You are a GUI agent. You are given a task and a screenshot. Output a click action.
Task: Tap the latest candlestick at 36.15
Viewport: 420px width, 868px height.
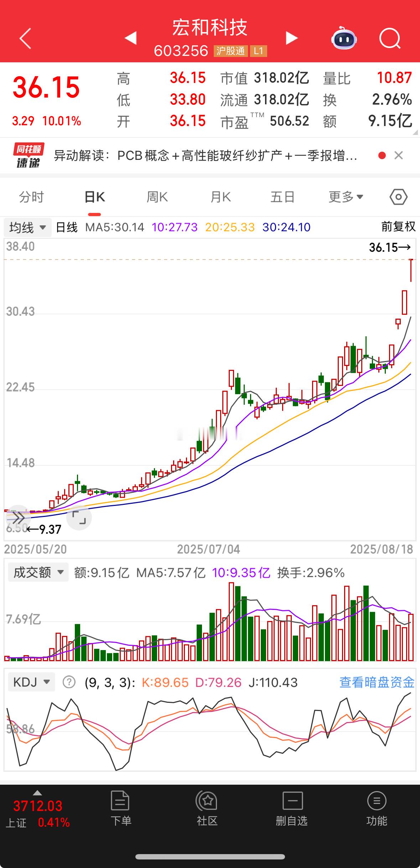(x=411, y=271)
